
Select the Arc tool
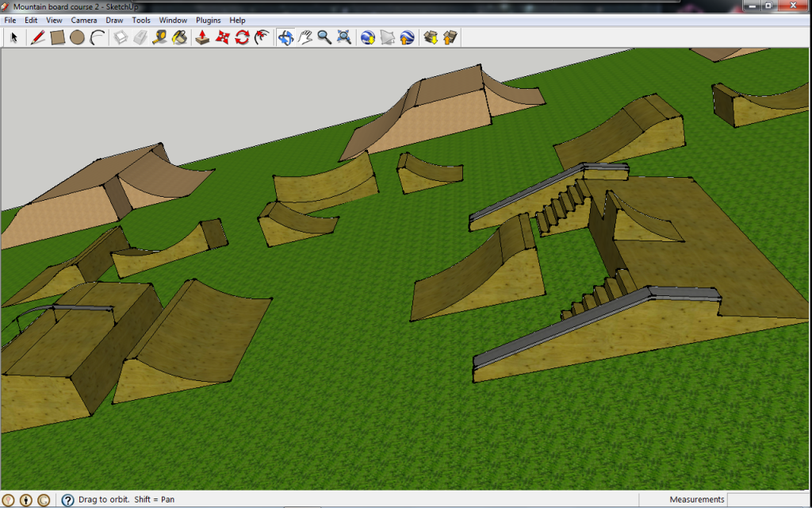[x=97, y=37]
